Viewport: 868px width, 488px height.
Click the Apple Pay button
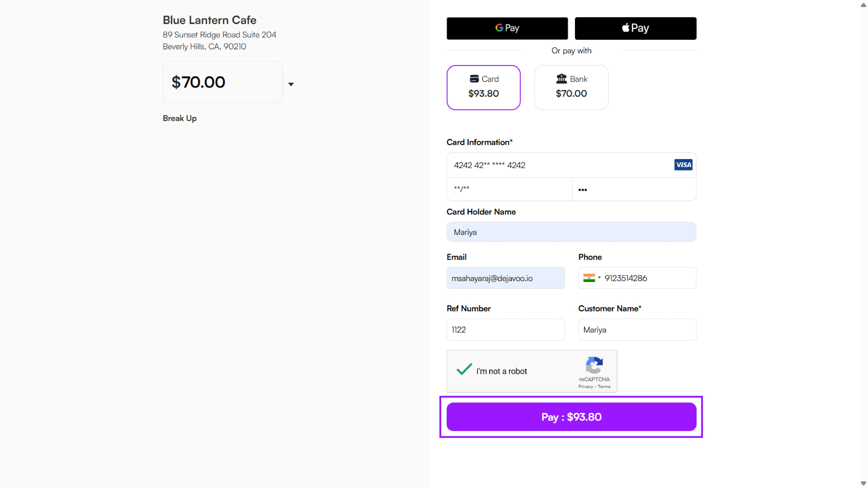coord(635,28)
